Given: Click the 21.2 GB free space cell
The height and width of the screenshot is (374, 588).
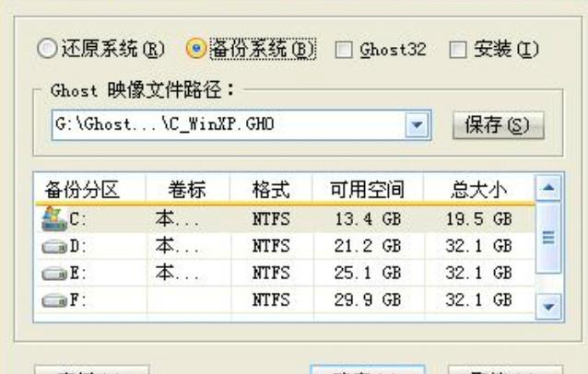Looking at the screenshot, I should [368, 246].
